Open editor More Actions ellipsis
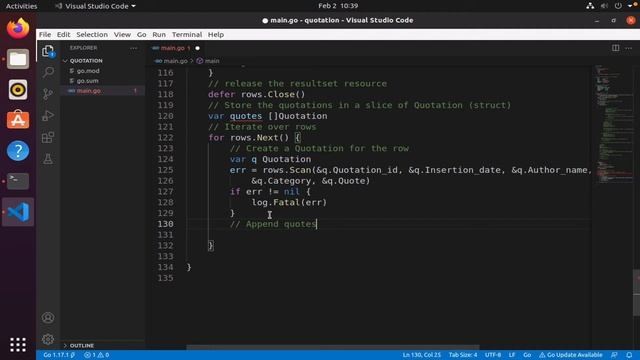640x360 pixels. (629, 48)
